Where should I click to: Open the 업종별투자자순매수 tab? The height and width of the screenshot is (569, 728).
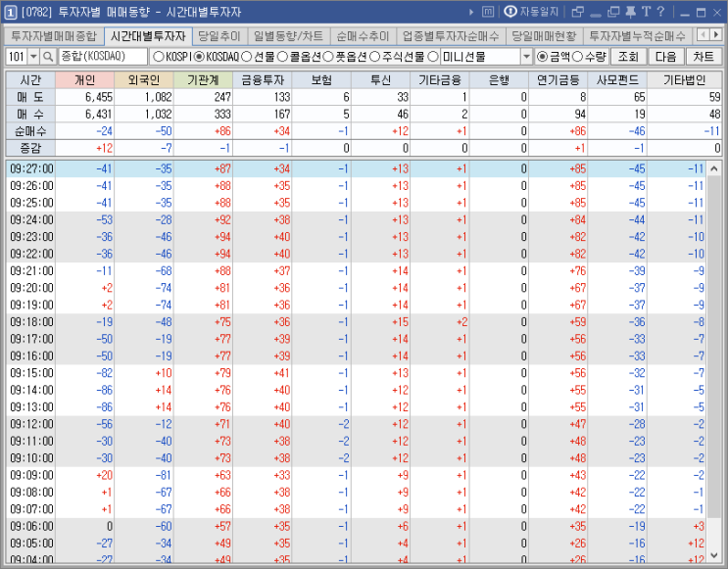click(451, 35)
